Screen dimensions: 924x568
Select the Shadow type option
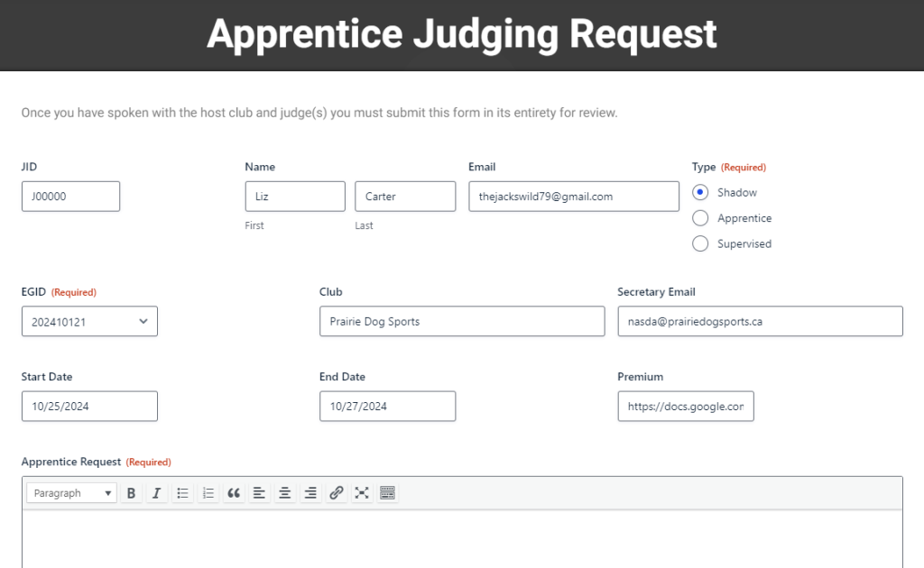click(699, 193)
